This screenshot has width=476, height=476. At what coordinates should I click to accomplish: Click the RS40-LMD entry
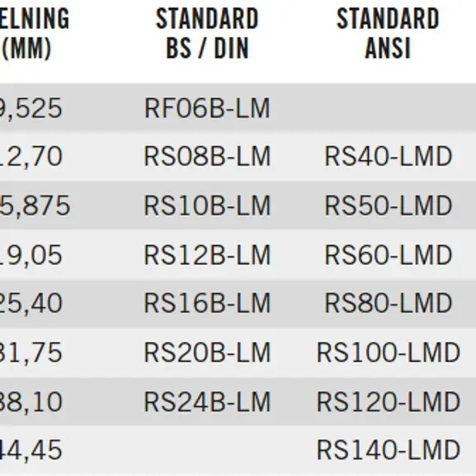point(389,157)
